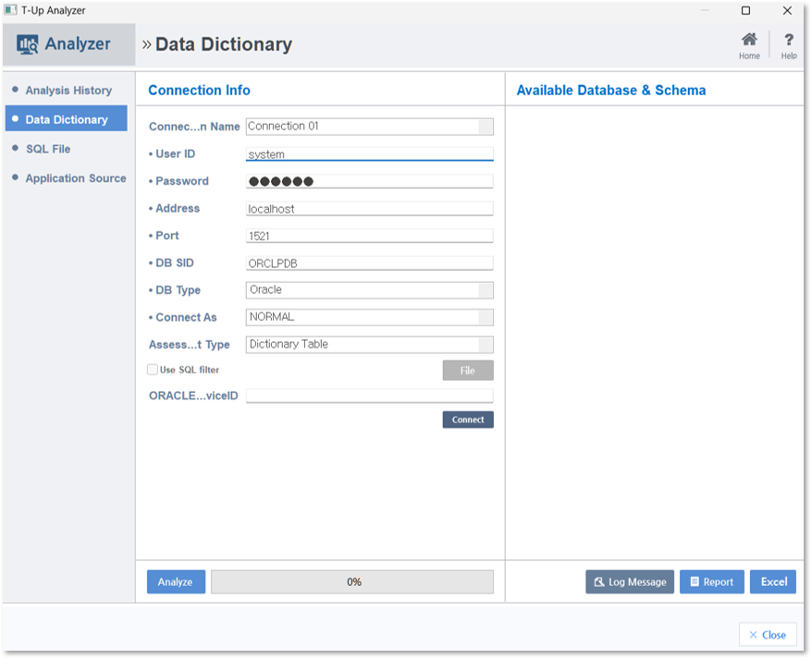This screenshot has height=659, width=812.
Task: Click the Close button at bottom right
Action: [768, 635]
